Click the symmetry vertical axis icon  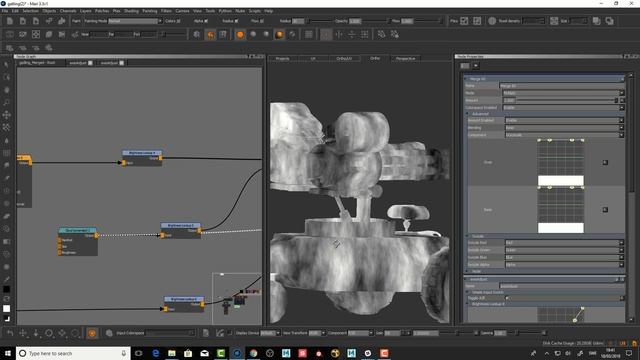tap(339, 35)
